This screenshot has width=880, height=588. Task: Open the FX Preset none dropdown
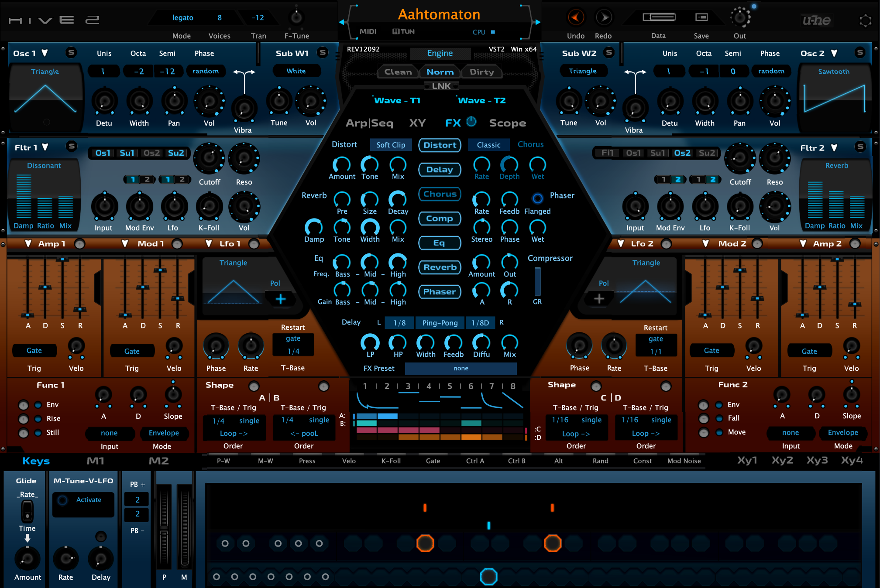(x=461, y=369)
